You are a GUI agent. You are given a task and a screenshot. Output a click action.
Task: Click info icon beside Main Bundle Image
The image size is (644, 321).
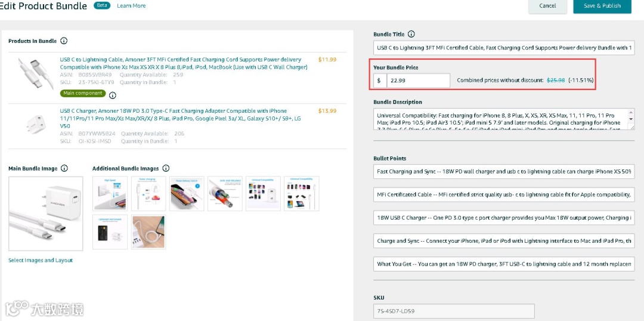click(64, 168)
